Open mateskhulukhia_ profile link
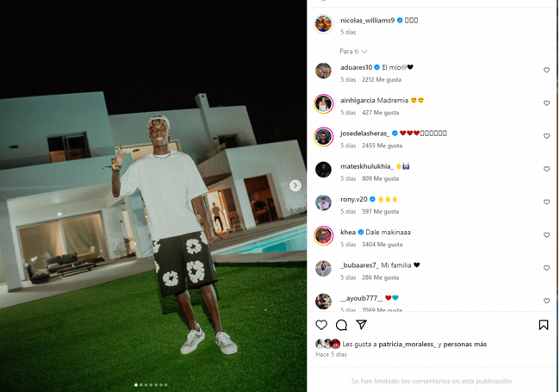Image resolution: width=560 pixels, height=392 pixels. [367, 166]
